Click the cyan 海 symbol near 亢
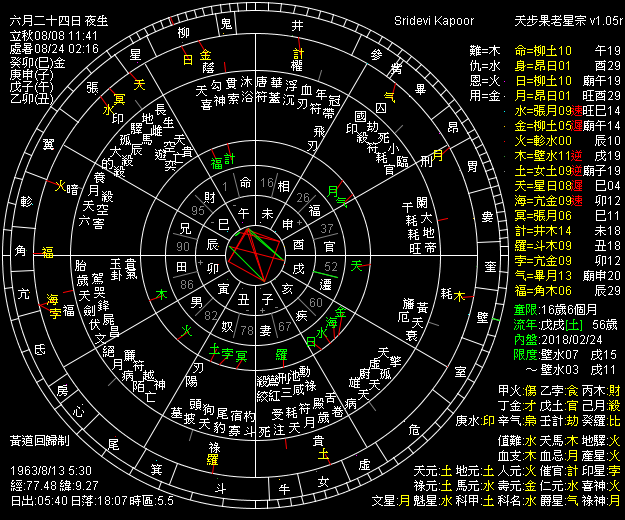The image size is (625, 520). tap(53, 299)
